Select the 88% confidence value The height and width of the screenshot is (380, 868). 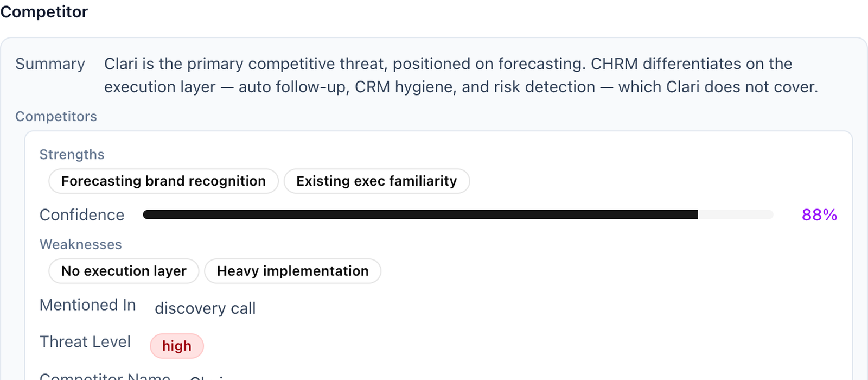point(819,215)
